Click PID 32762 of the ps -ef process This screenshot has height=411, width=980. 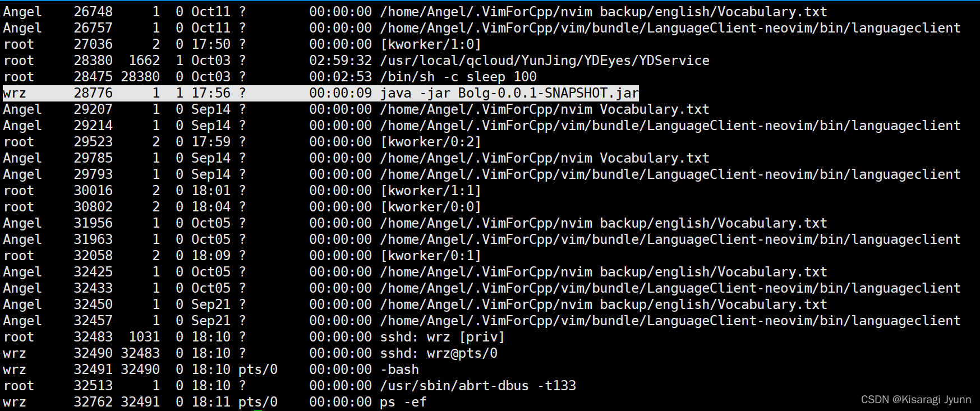click(93, 402)
